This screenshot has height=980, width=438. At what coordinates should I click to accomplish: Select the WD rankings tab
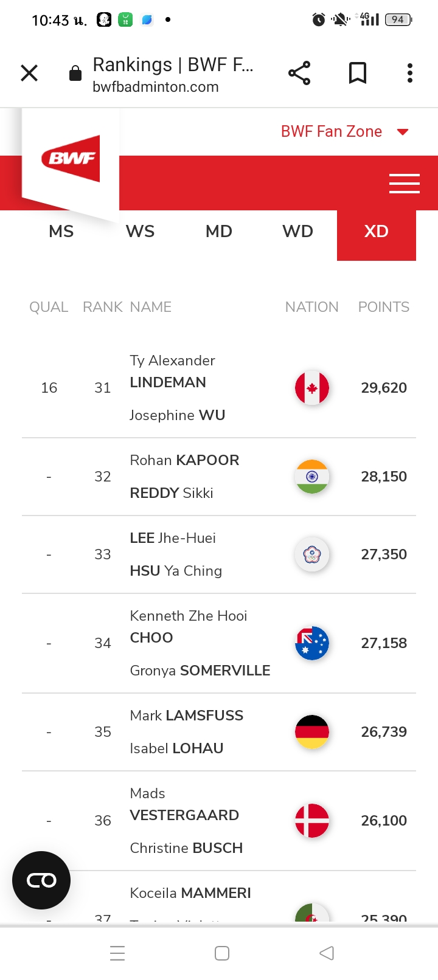coord(298,232)
